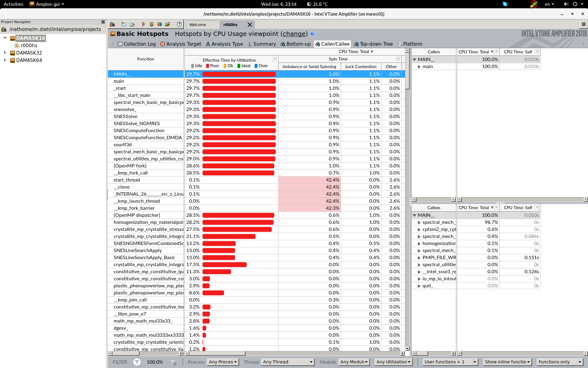Screen dimensions: 588x368
Task: Click the Imbalance or Serial Spinning header
Action: (x=309, y=67)
